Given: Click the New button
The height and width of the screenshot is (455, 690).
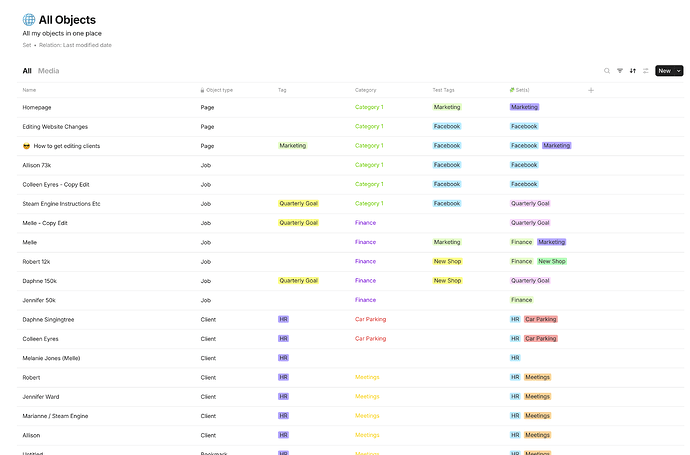Looking at the screenshot, I should pyautogui.click(x=665, y=71).
